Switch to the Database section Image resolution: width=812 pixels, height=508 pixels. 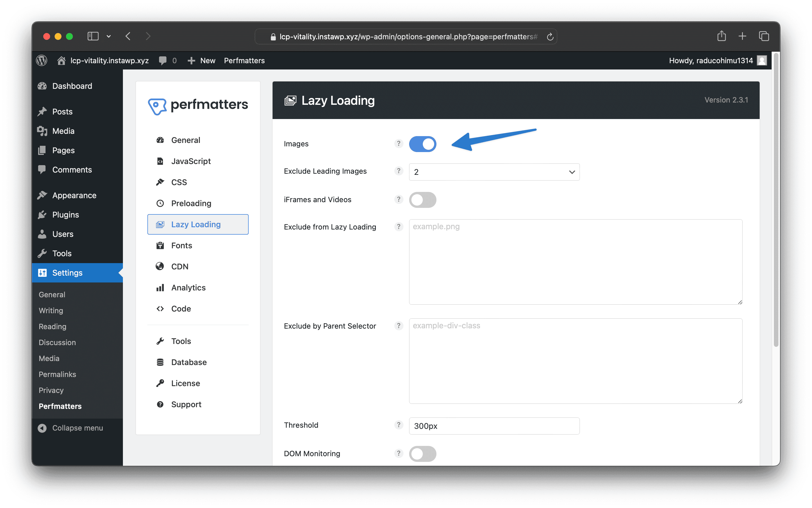click(x=189, y=362)
